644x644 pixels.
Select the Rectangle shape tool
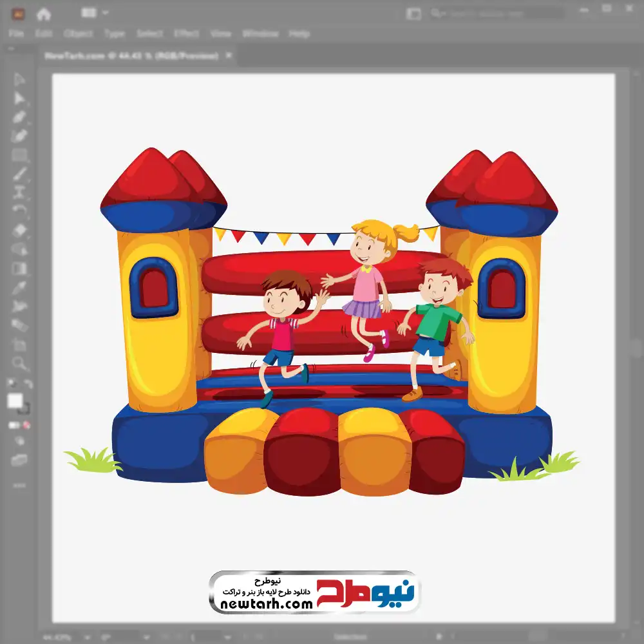tap(19, 155)
